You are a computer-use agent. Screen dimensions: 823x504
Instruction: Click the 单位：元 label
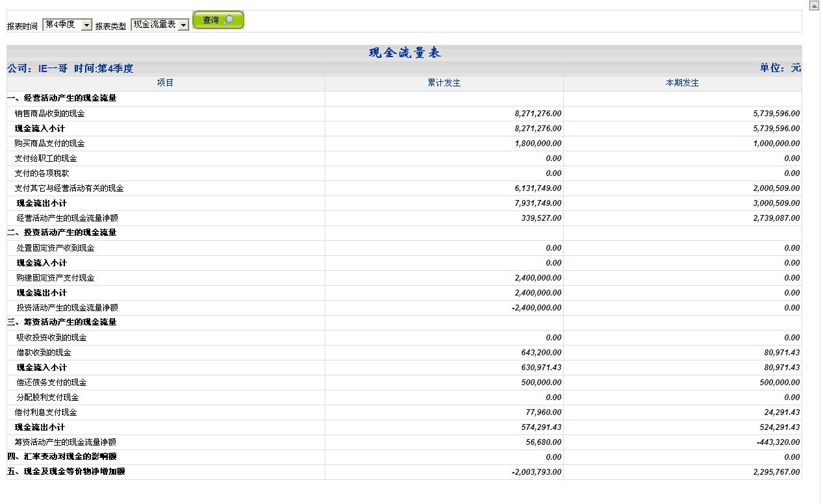coord(780,68)
